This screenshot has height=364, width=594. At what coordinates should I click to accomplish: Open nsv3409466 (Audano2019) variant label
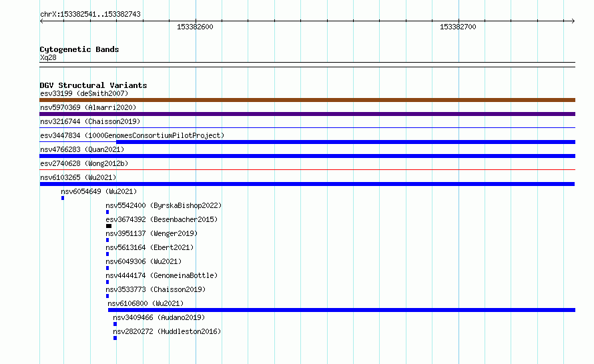[159, 317]
